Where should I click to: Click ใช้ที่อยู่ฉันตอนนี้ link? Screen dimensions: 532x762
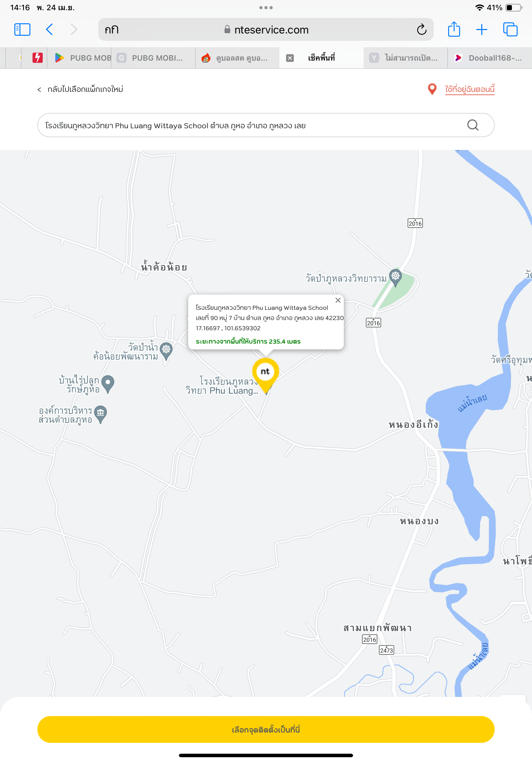[x=469, y=89]
